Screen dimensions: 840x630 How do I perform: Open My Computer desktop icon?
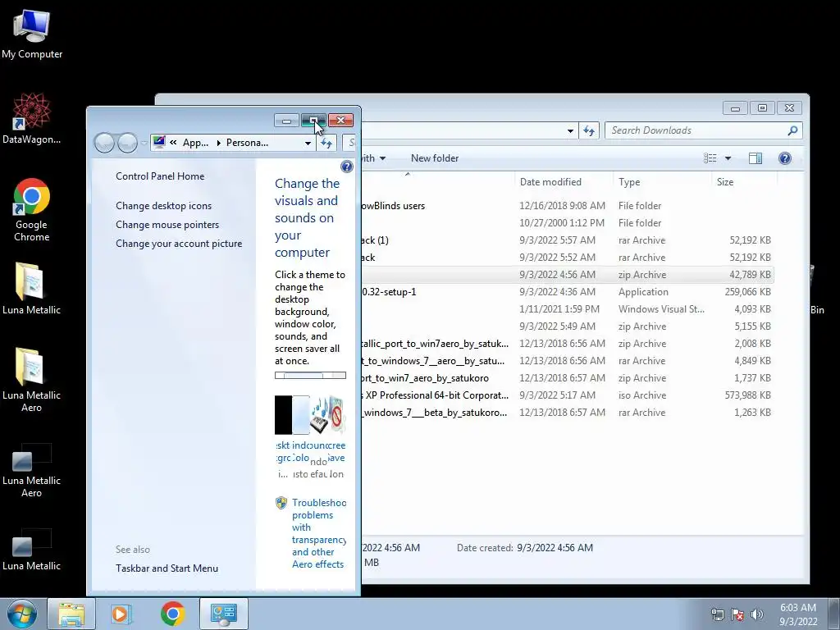(x=32, y=34)
